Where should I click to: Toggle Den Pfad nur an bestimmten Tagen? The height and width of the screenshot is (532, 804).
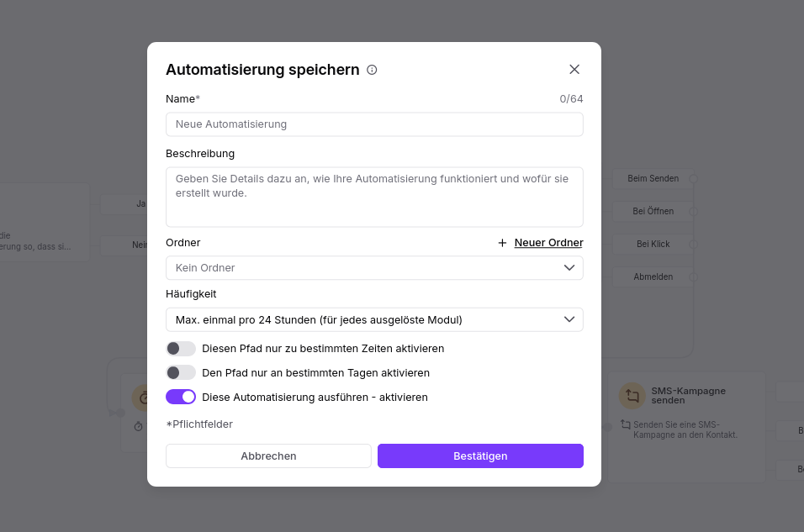181,372
